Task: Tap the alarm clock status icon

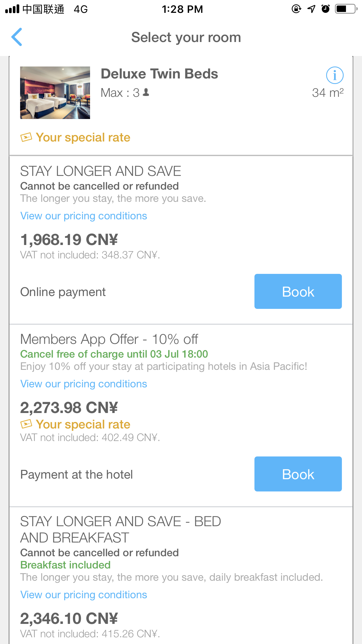Action: 326,9
